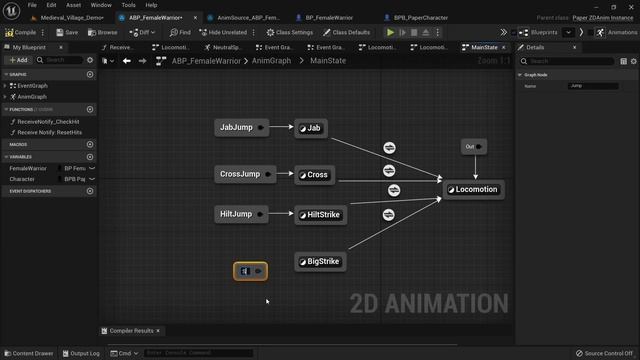Screen dimensions: 640x360
Task: Select the Locomotion state node
Action: 473,189
